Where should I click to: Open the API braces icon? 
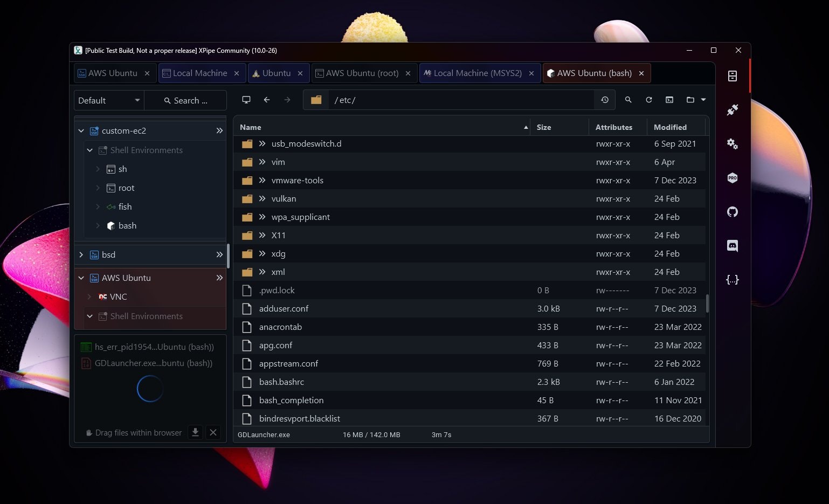tap(732, 280)
